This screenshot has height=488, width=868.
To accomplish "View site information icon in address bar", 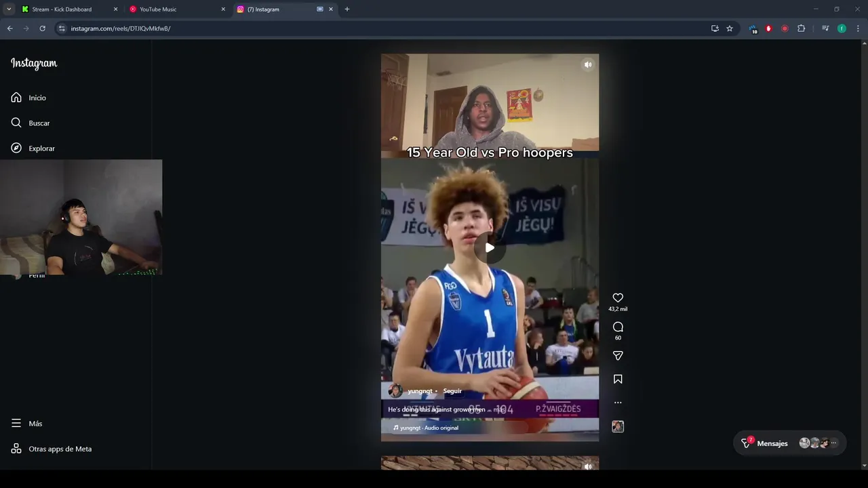I will (62, 28).
